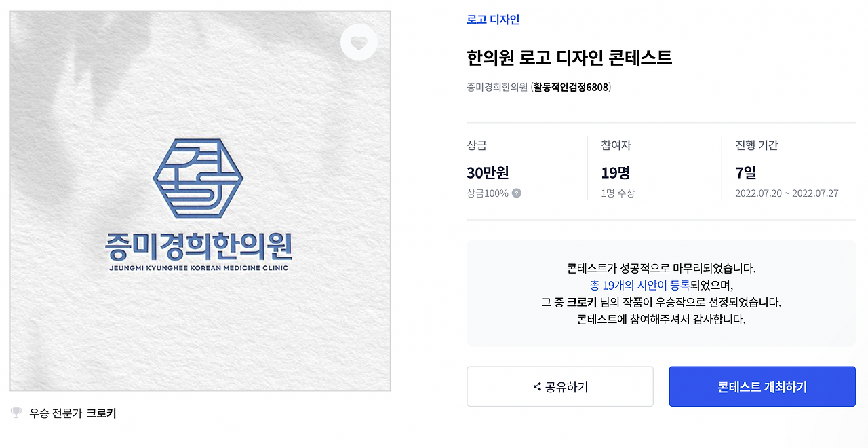Click the participant count 19명
Viewport: 868px width, 448px height.
pos(616,173)
